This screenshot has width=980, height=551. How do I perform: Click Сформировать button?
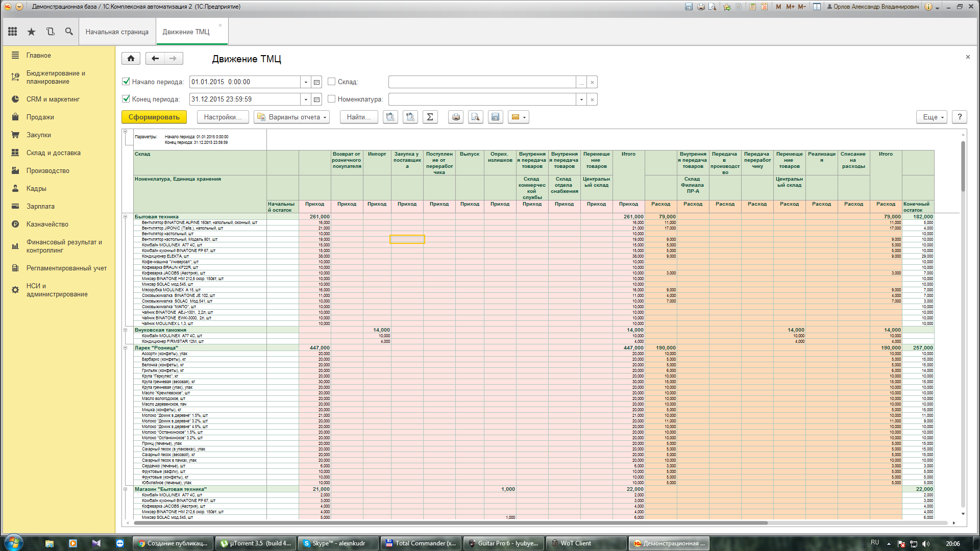pos(154,117)
